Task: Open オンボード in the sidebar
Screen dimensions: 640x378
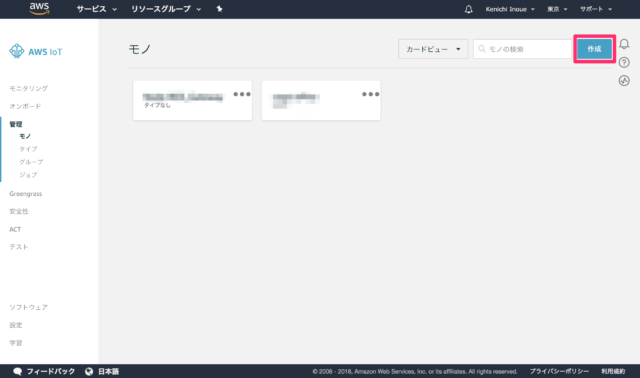Action: tap(25, 106)
